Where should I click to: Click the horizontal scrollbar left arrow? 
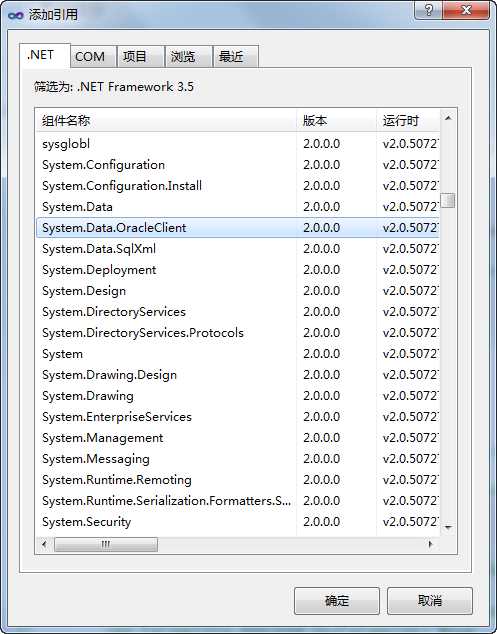click(x=44, y=544)
